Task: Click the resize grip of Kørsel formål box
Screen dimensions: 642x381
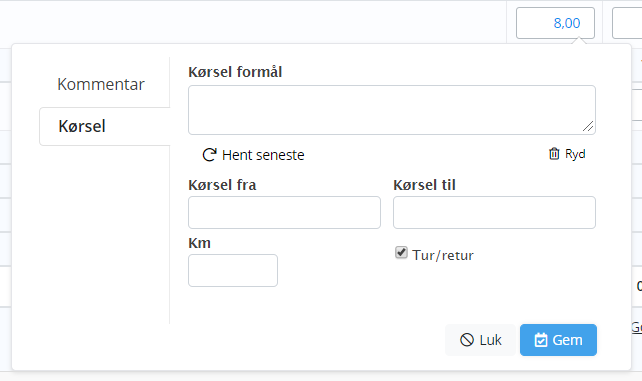Action: click(x=588, y=127)
